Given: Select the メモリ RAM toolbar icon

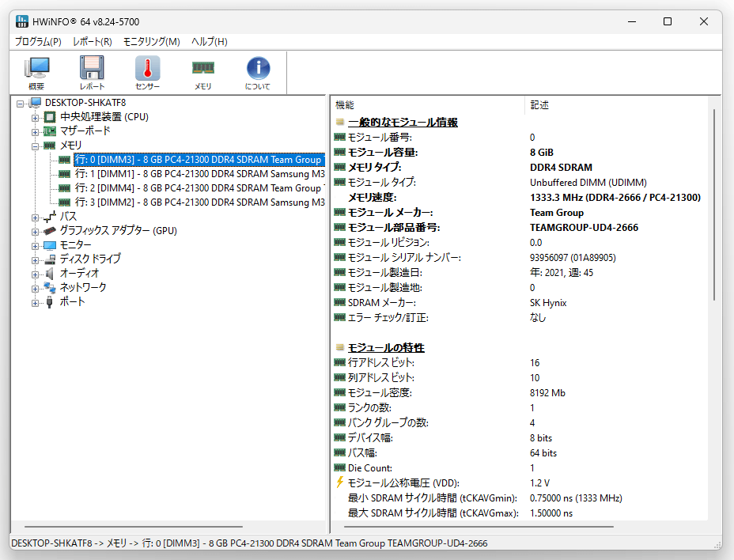Looking at the screenshot, I should pos(202,73).
